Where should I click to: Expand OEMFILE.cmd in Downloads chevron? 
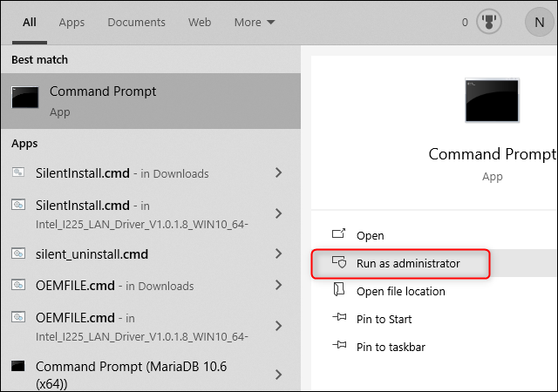(279, 285)
